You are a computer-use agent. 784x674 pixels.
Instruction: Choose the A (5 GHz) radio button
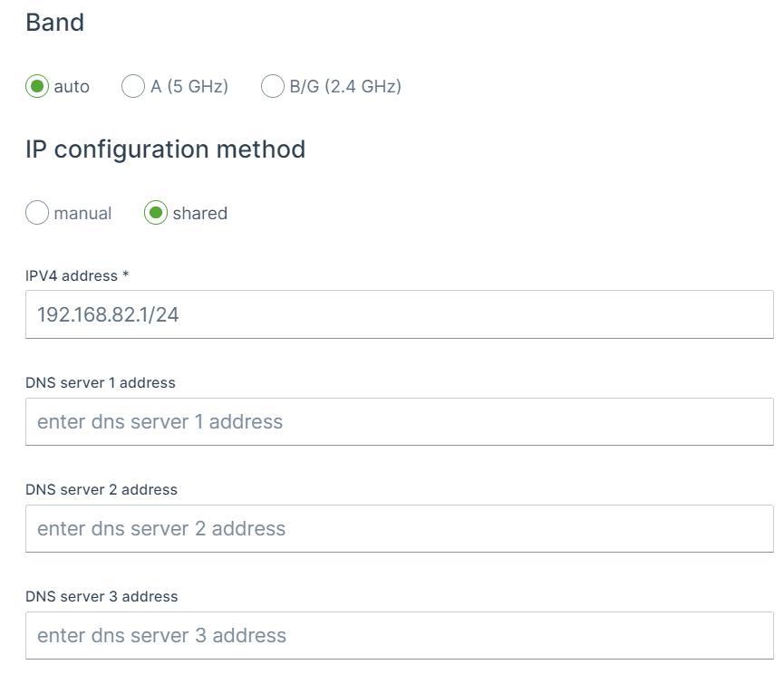coord(133,87)
